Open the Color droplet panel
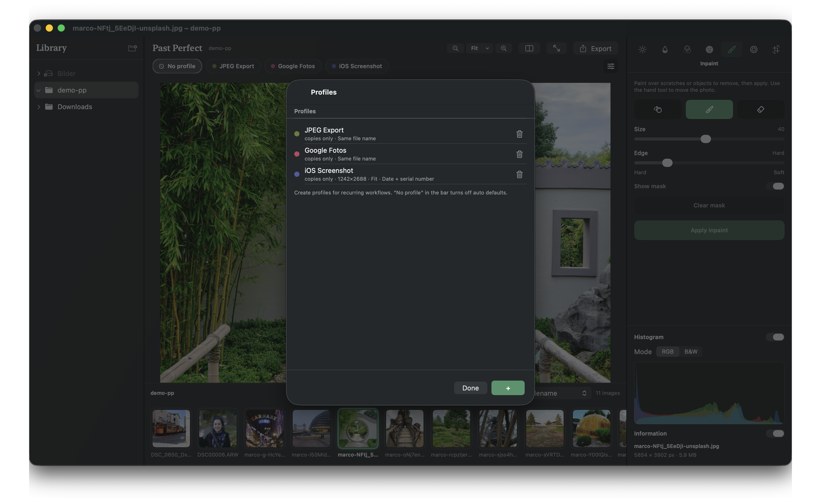This screenshot has width=821, height=504. (665, 49)
